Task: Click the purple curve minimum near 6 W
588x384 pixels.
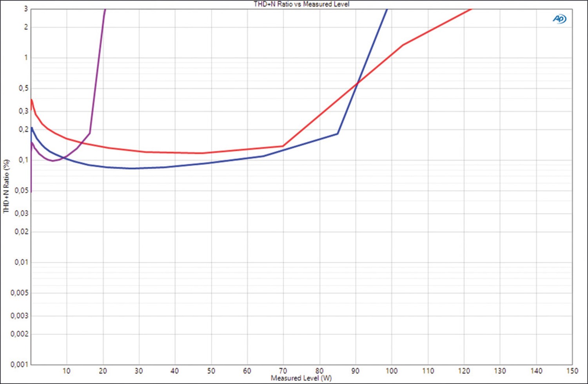Action: tap(53, 161)
